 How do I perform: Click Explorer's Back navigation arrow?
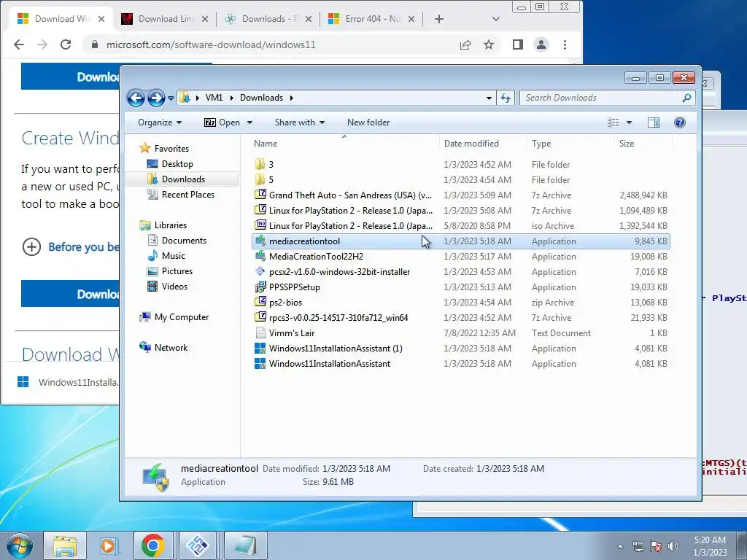coord(136,98)
